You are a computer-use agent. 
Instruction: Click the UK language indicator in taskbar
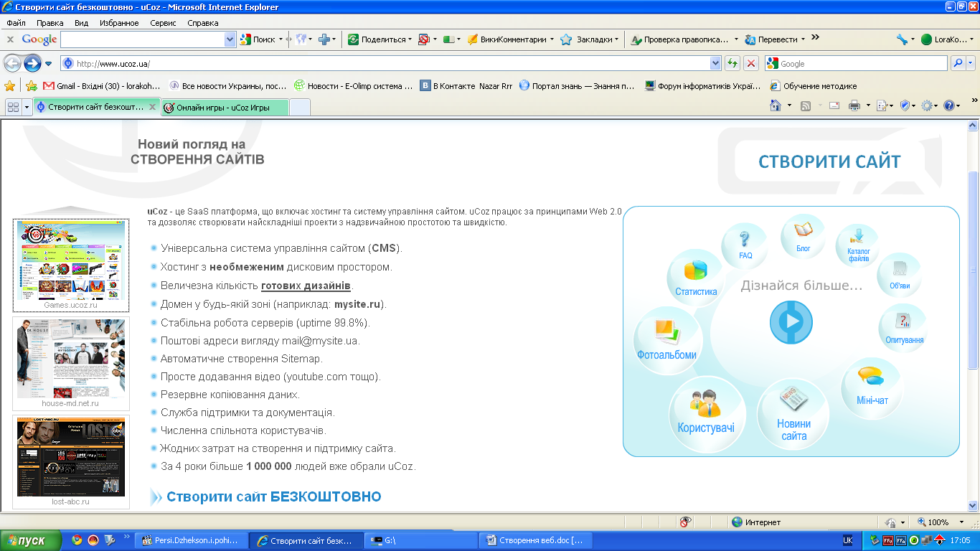[847, 540]
